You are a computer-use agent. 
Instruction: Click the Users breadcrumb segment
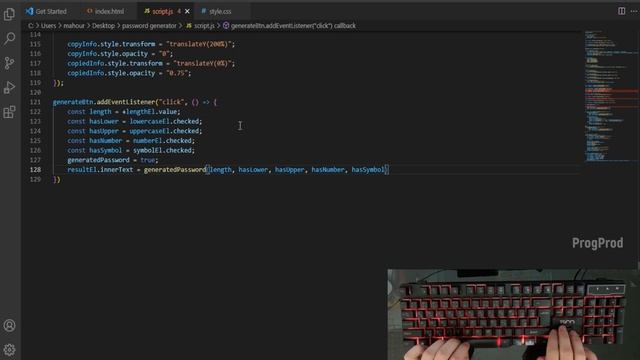click(x=48, y=26)
